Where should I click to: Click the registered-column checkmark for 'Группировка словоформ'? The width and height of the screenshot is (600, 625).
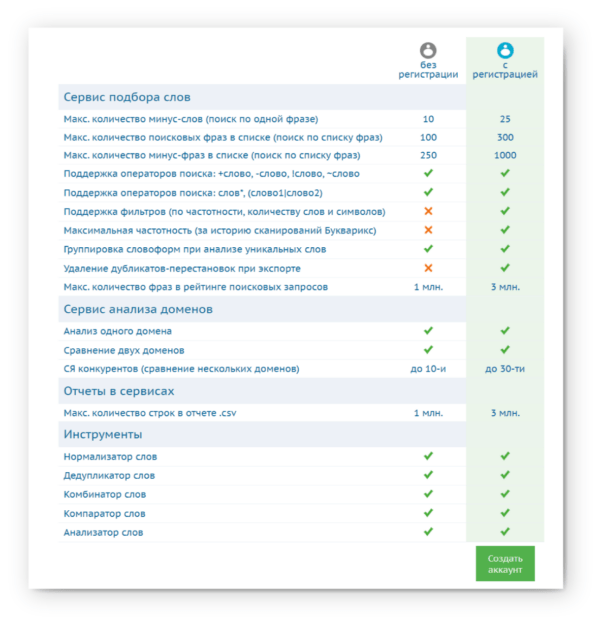click(x=505, y=249)
